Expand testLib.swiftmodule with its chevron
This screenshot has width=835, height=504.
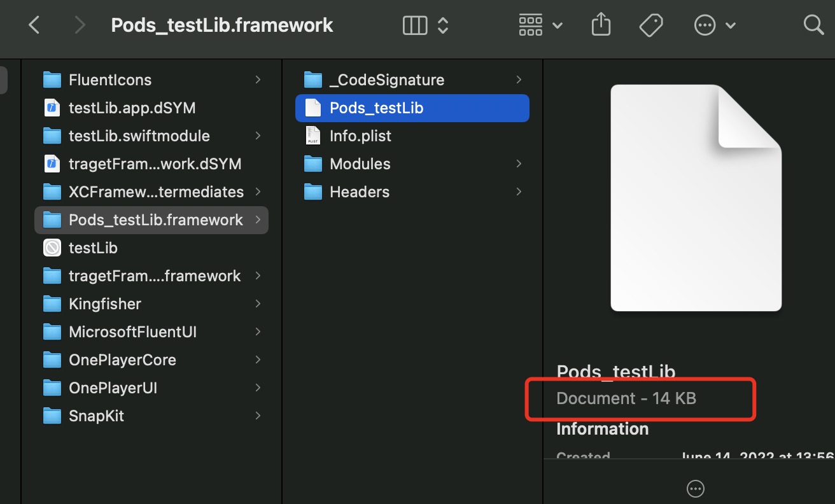point(258,136)
